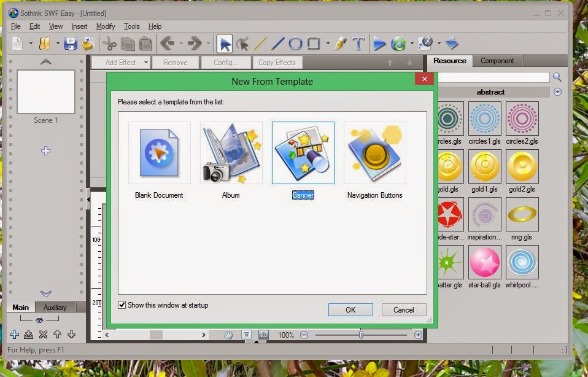Switch to the Auxiliary tab
This screenshot has height=377, width=588.
point(55,307)
